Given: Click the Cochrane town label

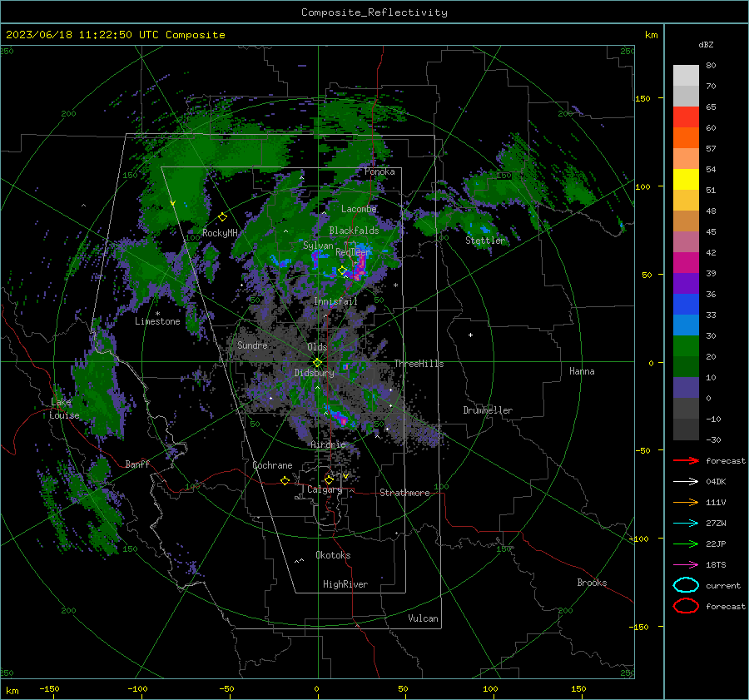Looking at the screenshot, I should coord(272,465).
